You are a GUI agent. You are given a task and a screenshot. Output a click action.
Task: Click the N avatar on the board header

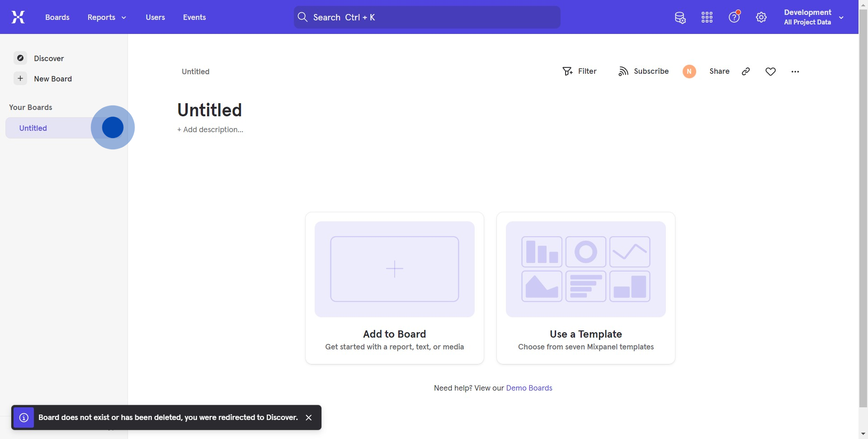(689, 71)
